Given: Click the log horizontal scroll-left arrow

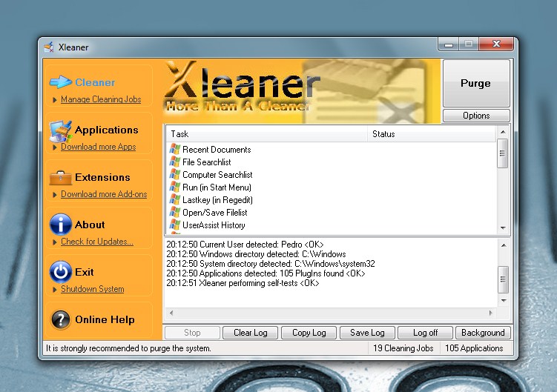Looking at the screenshot, I should [x=171, y=313].
